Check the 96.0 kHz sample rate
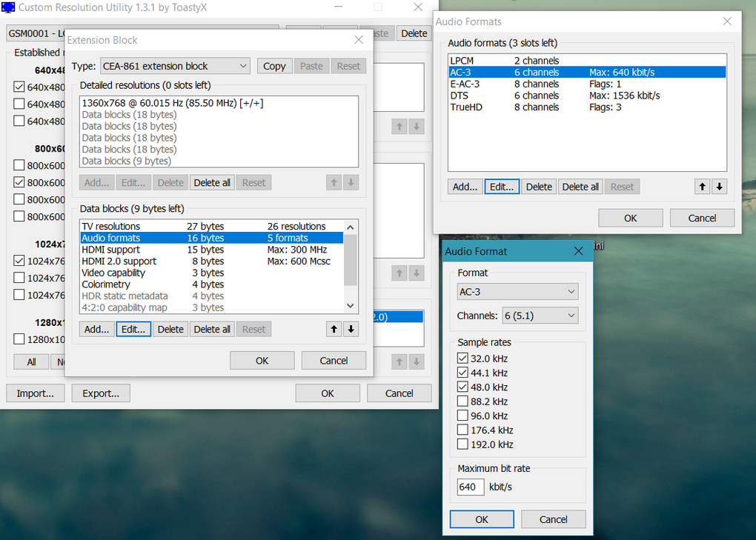This screenshot has width=756, height=540. pyautogui.click(x=462, y=416)
